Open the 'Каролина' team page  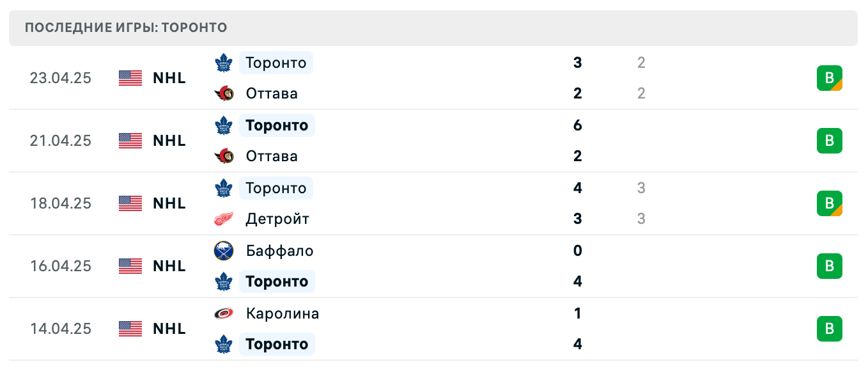(282, 313)
